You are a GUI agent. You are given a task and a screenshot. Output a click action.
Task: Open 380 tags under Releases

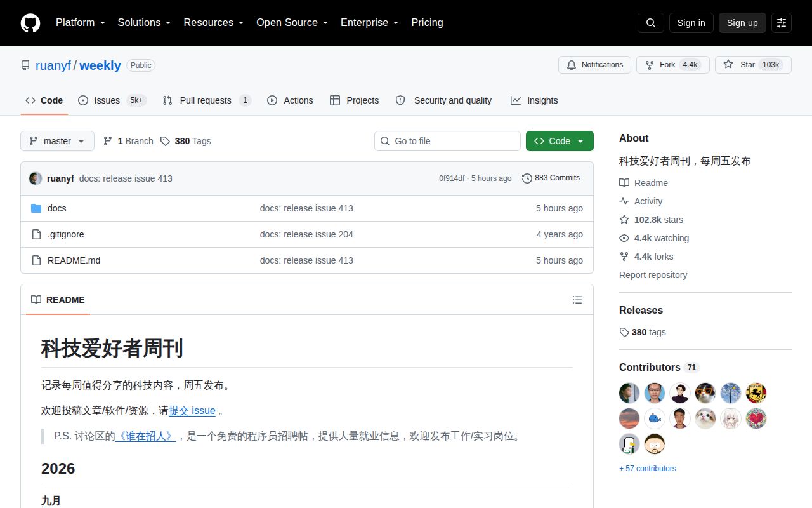click(643, 332)
